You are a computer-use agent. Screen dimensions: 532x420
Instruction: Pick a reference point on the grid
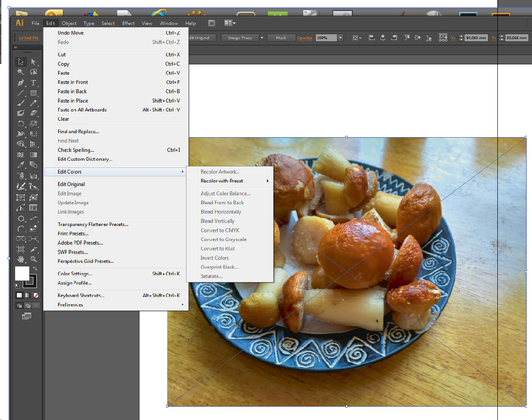pos(443,38)
